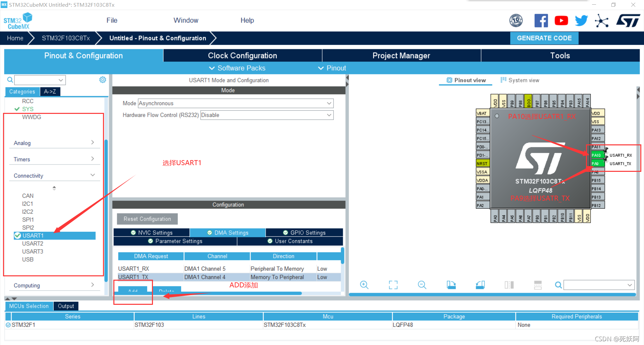Viewport: 644px width, 345px height.
Task: Switch to Project Manager tab
Action: point(401,56)
